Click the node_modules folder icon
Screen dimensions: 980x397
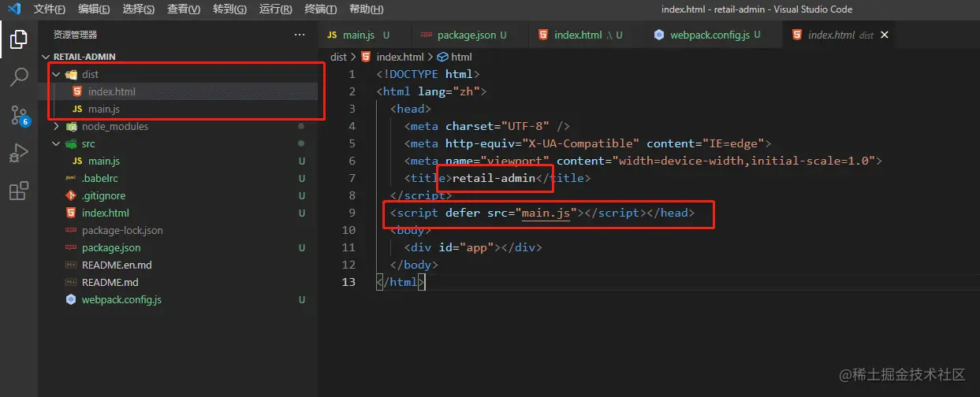pos(71,126)
